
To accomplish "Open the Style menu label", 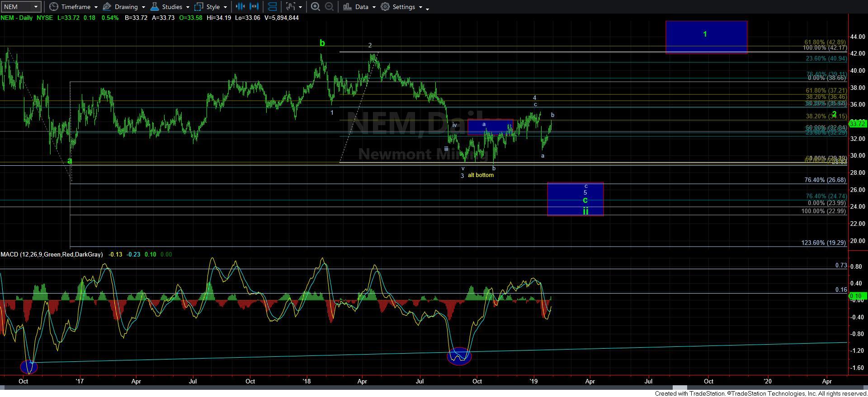I will pos(213,7).
